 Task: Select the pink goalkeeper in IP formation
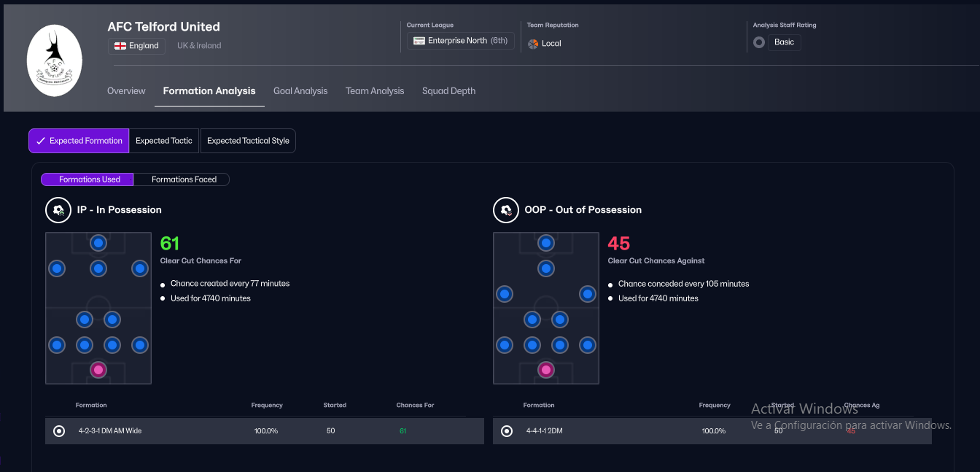click(x=98, y=370)
